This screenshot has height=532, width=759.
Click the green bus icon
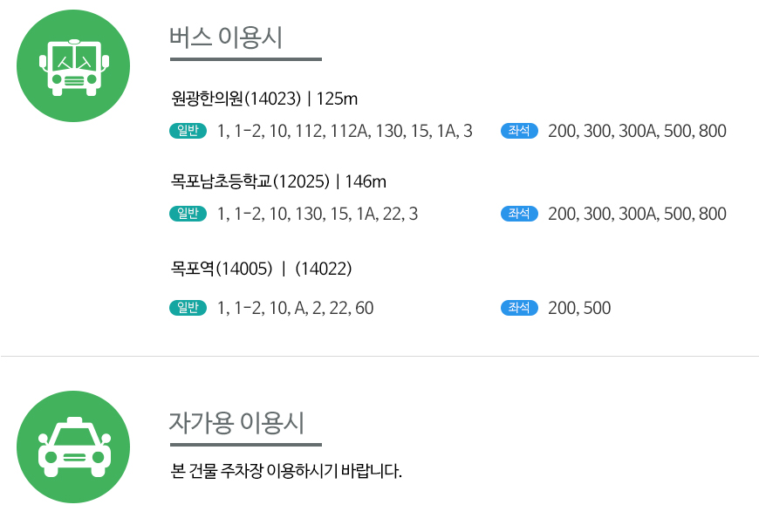(73, 65)
